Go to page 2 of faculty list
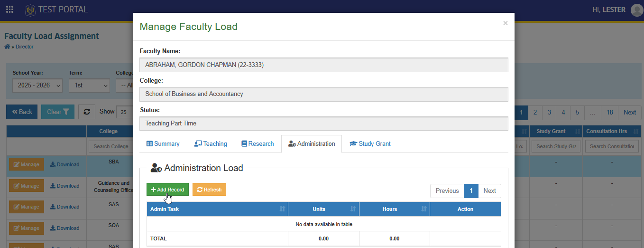 tap(535, 112)
